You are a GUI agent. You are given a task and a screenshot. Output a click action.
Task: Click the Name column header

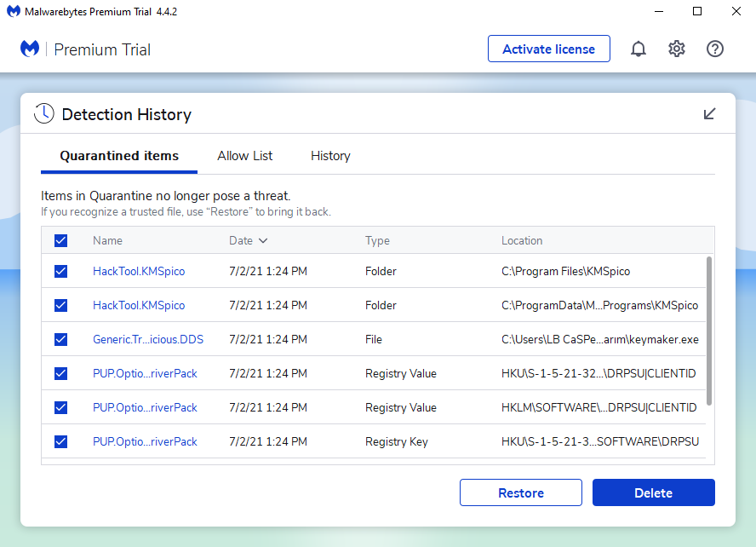[107, 241]
